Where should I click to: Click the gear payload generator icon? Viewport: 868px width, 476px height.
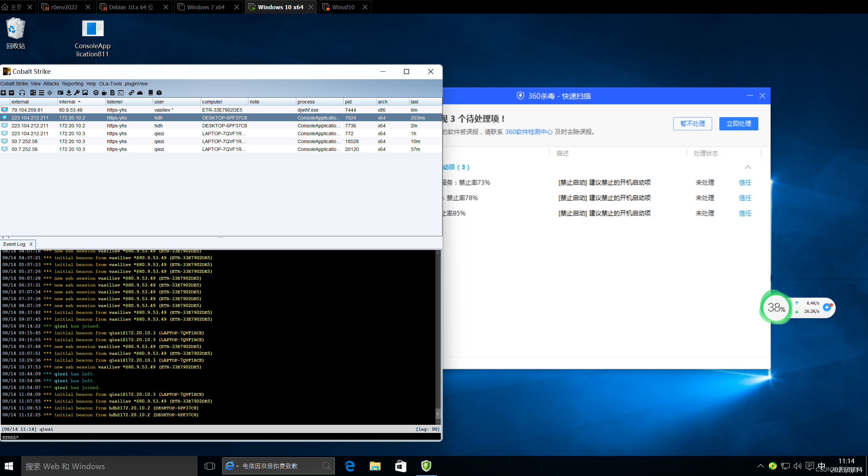(x=96, y=93)
